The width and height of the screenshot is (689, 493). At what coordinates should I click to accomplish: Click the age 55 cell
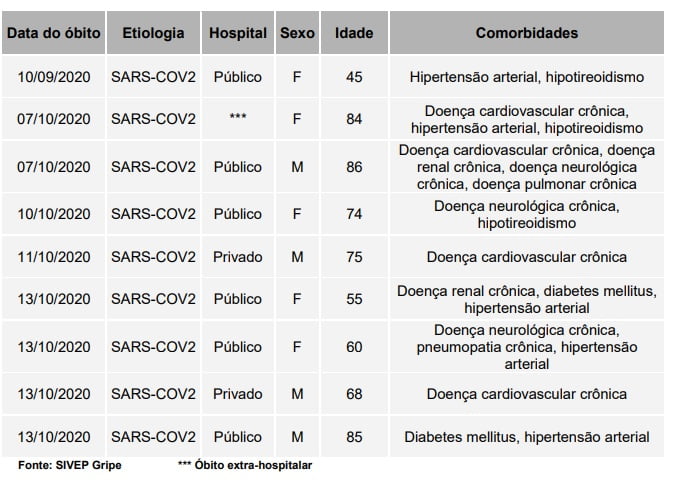point(354,299)
